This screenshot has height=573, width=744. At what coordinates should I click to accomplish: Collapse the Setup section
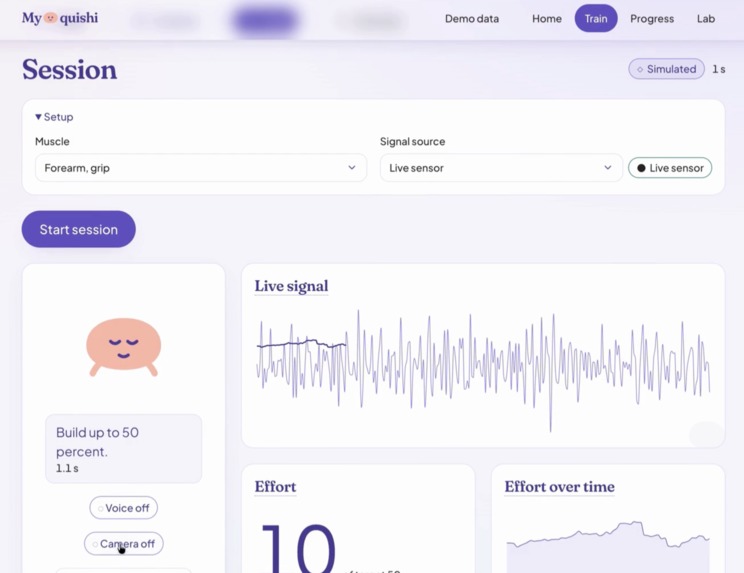(54, 117)
